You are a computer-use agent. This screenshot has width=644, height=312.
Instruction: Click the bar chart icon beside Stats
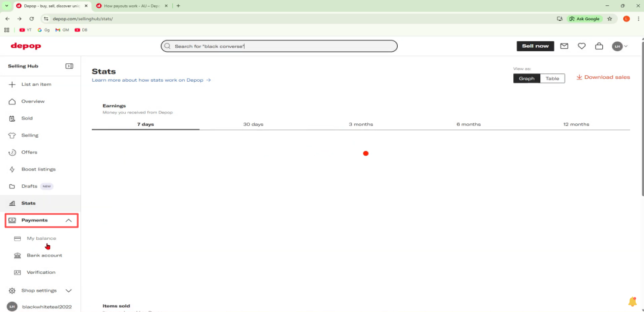click(13, 203)
